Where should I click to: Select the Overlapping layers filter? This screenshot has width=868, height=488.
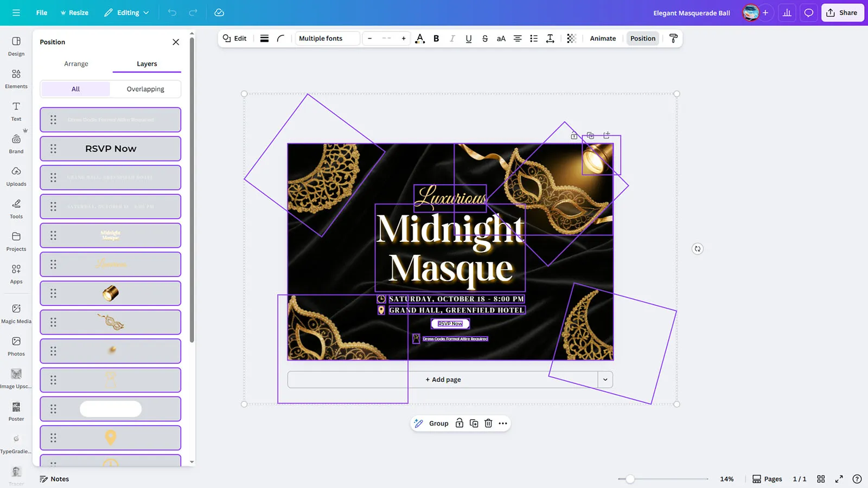[x=145, y=89]
